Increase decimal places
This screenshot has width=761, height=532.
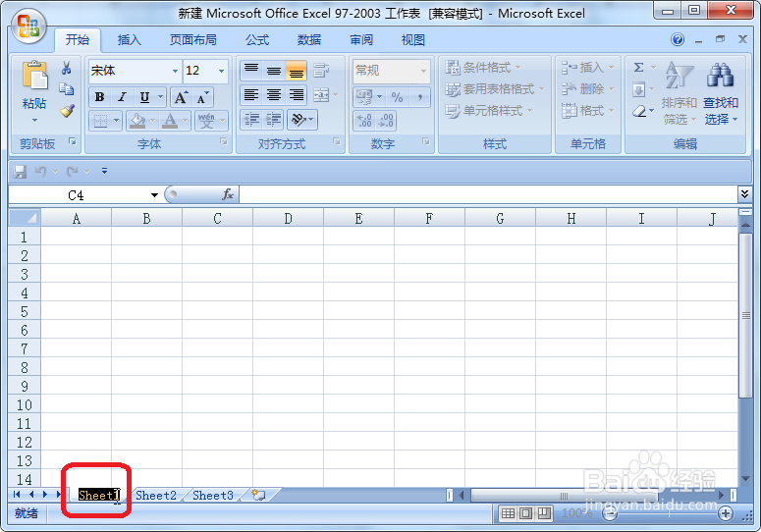364,121
